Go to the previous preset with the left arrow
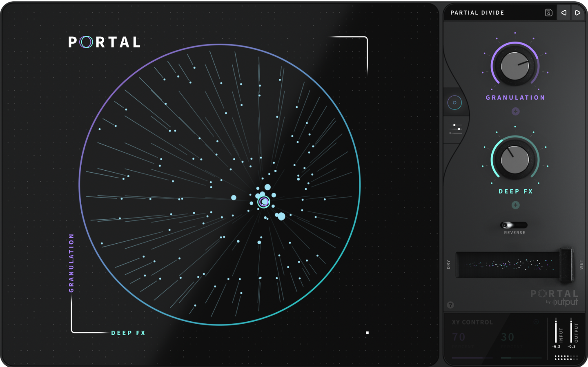 tap(563, 12)
